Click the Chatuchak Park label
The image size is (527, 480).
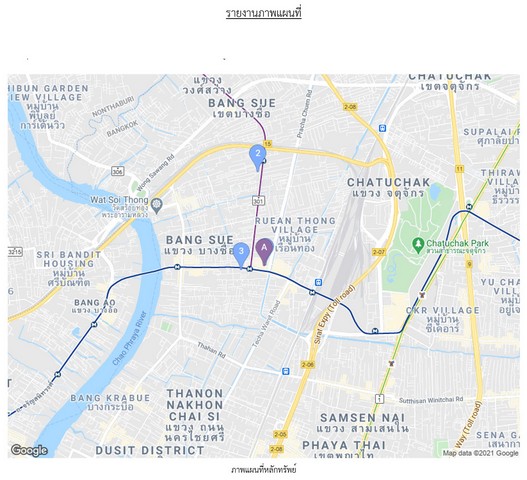[x=457, y=243]
